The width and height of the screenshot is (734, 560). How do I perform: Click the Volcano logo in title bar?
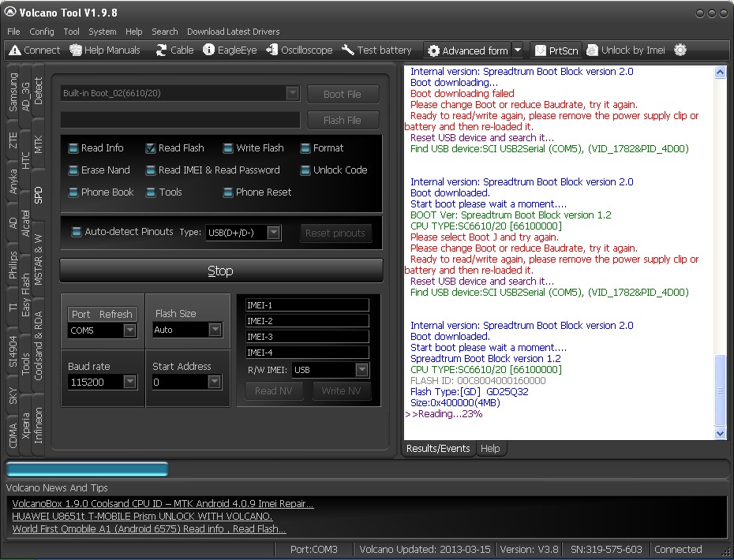10,12
